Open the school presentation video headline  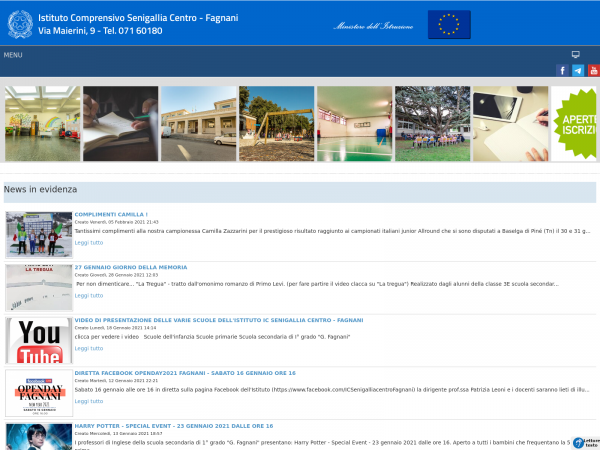coord(218,321)
